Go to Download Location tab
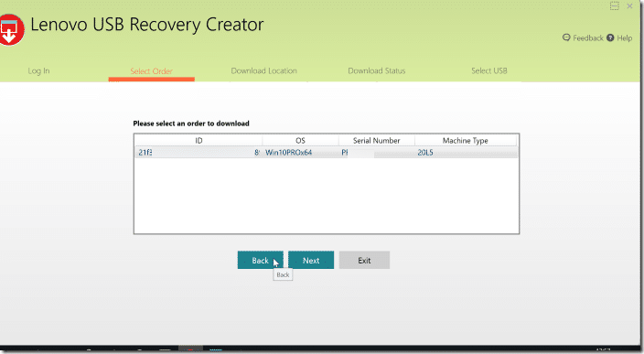This screenshot has width=644, height=354. 263,70
